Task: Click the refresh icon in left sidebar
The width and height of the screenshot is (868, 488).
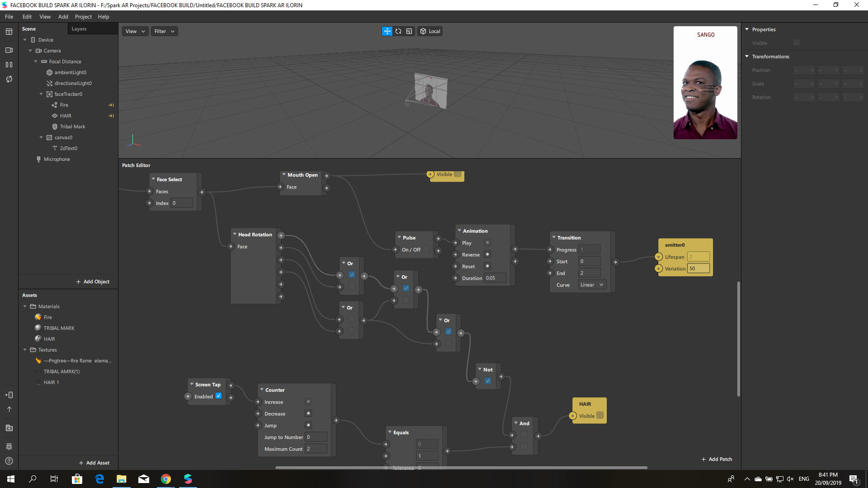Action: [x=9, y=79]
